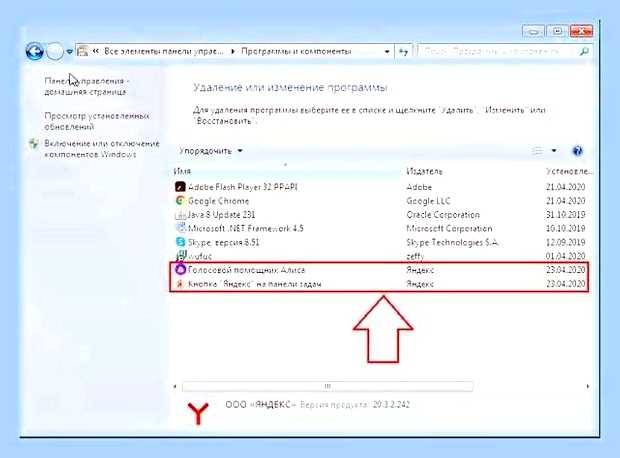Select the Java 8 Update 231 icon

180,215
